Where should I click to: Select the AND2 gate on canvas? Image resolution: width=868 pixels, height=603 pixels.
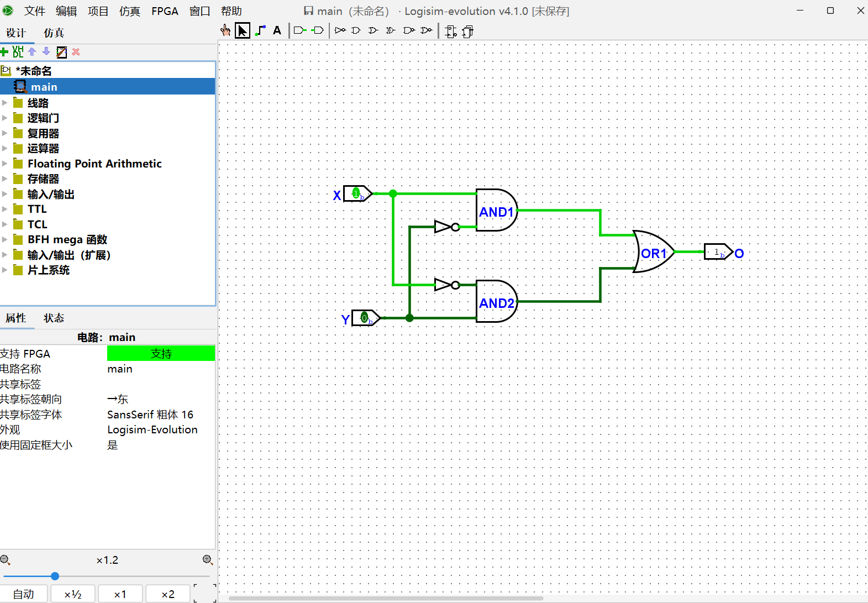(497, 301)
